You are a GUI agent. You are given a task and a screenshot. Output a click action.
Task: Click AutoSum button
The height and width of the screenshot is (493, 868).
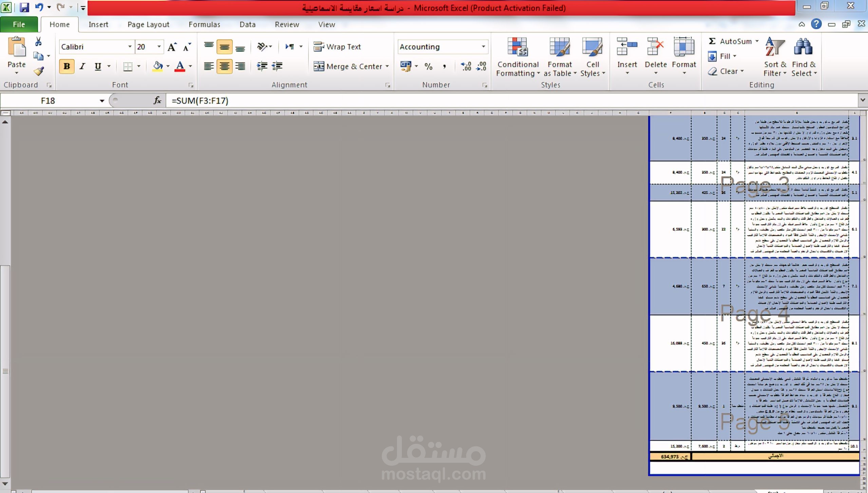tap(730, 41)
